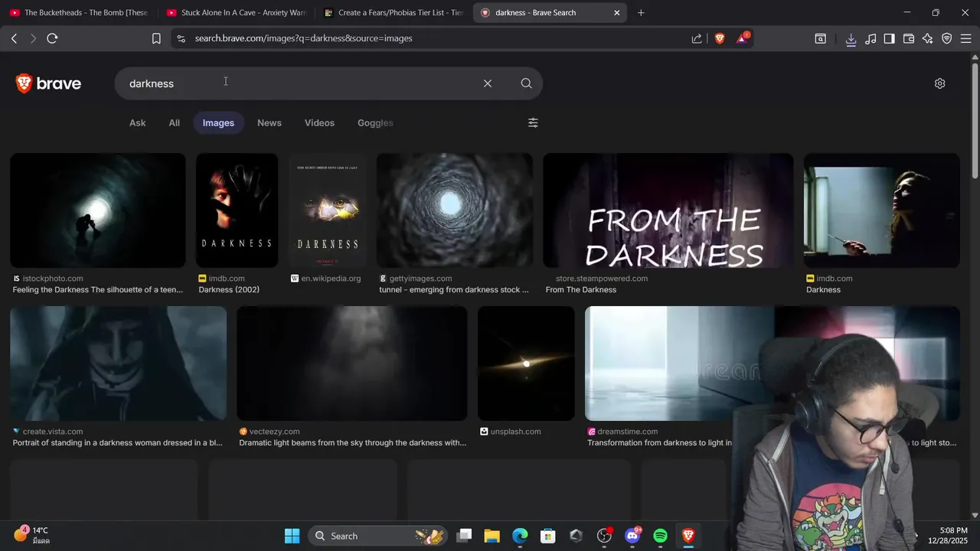Open a new browser tab
The height and width of the screenshot is (551, 980).
tap(641, 12)
